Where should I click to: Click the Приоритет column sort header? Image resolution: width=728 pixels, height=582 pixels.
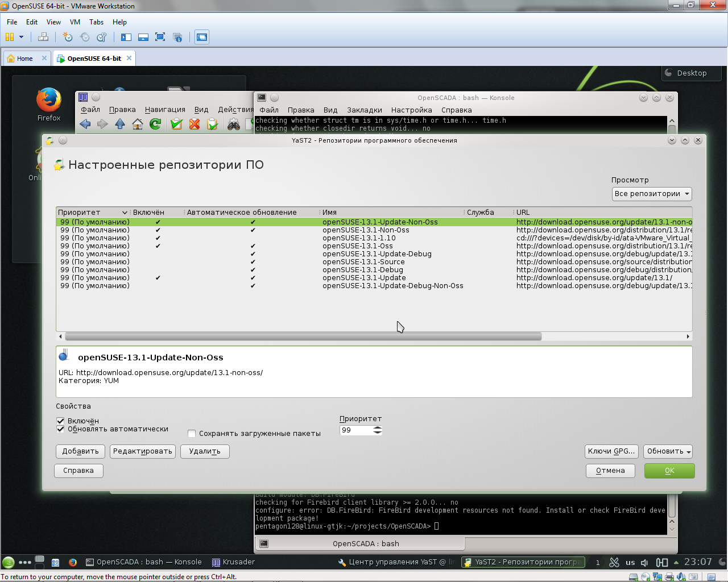pos(92,213)
